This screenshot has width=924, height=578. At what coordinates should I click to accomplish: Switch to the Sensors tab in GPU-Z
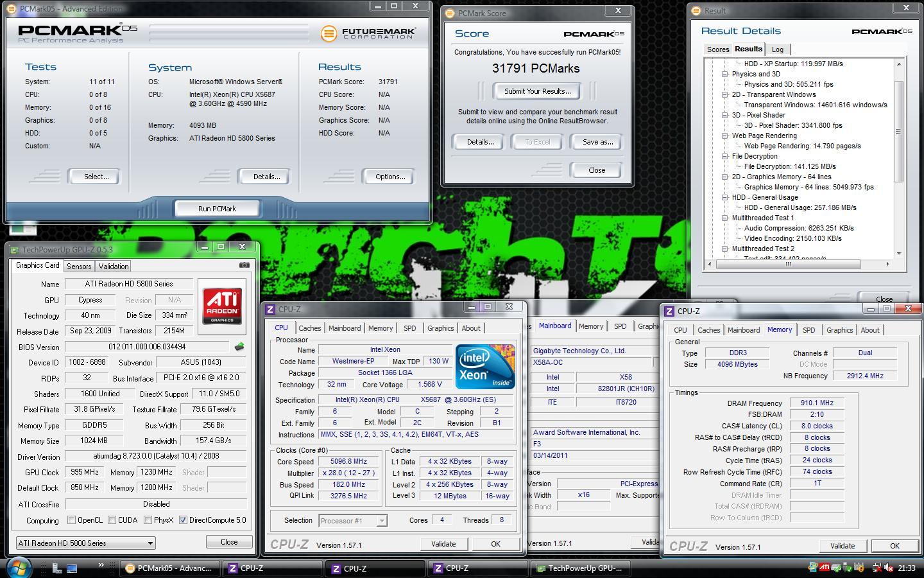click(x=79, y=266)
